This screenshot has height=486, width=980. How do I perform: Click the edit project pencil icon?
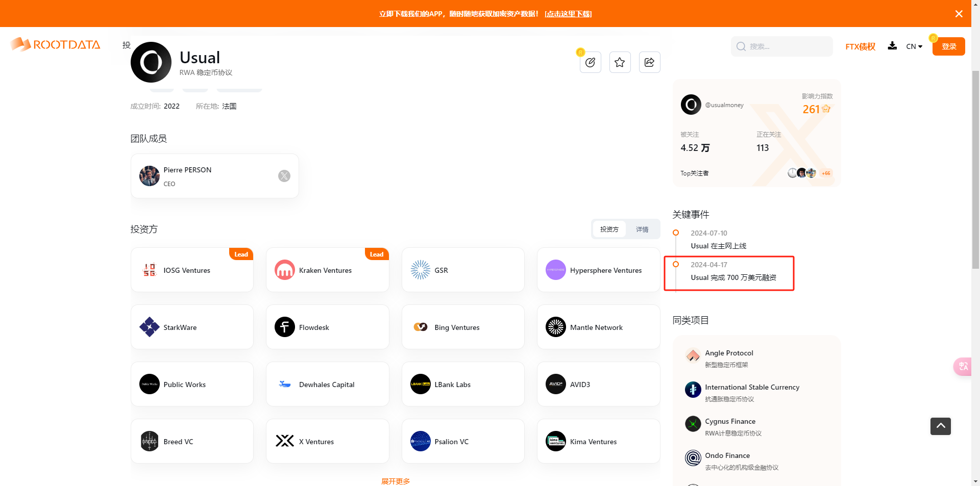[590, 62]
